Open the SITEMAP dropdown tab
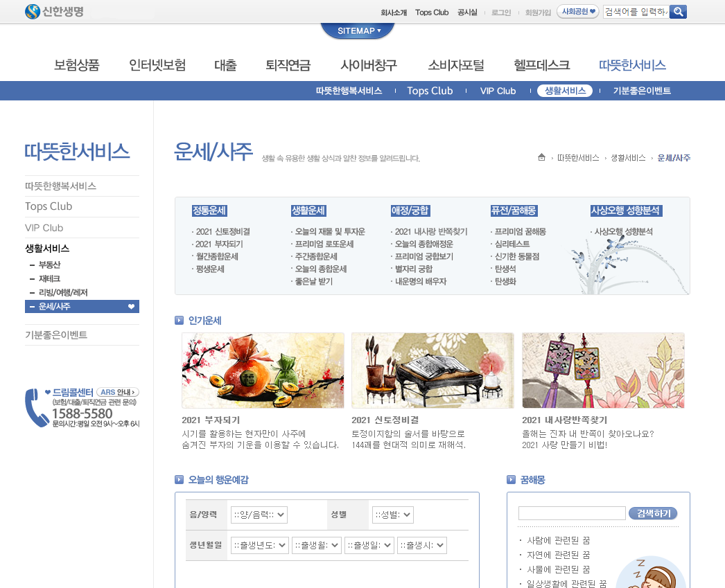The height and width of the screenshot is (588, 725). [x=358, y=31]
